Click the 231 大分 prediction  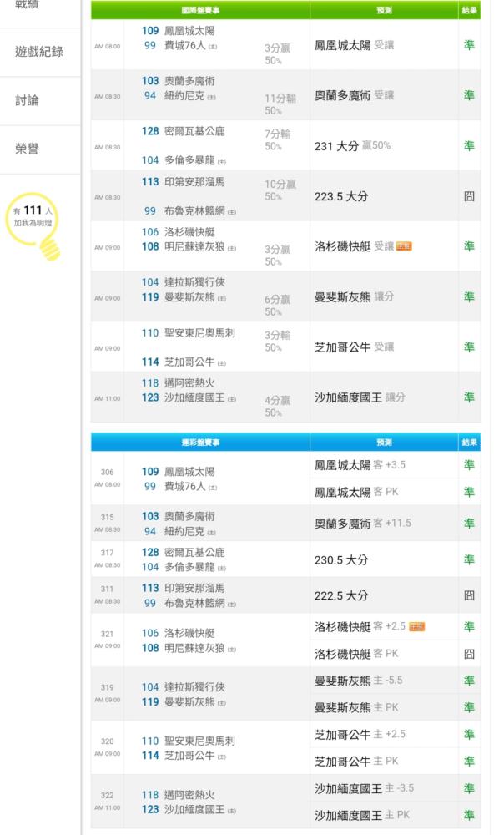[x=336, y=146]
